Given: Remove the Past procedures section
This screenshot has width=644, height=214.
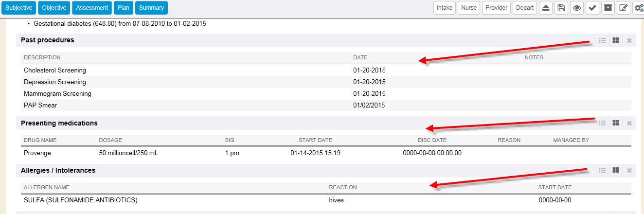Looking at the screenshot, I should coord(629,40).
